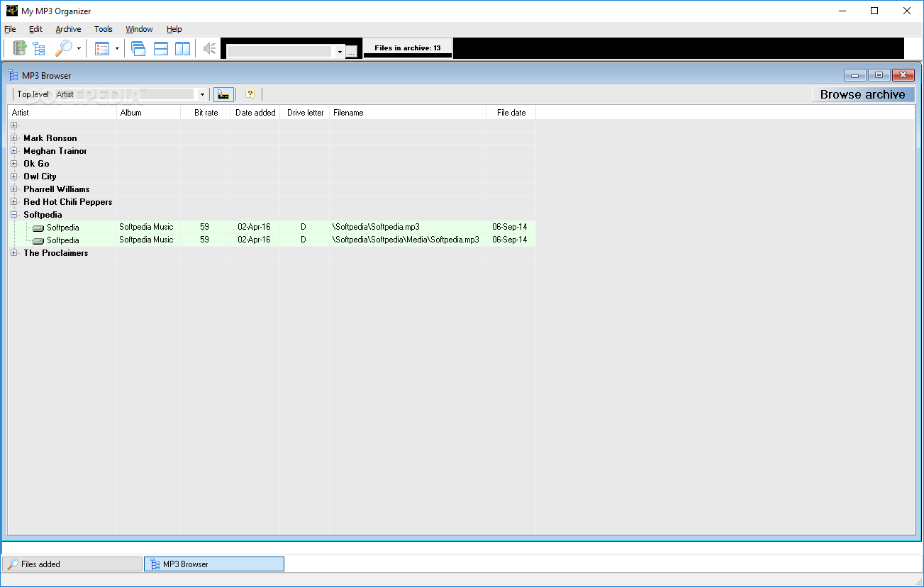Click drive icon for Media\Softpedia.mp3 row
Screen dimensions: 924x587
[x=38, y=241]
